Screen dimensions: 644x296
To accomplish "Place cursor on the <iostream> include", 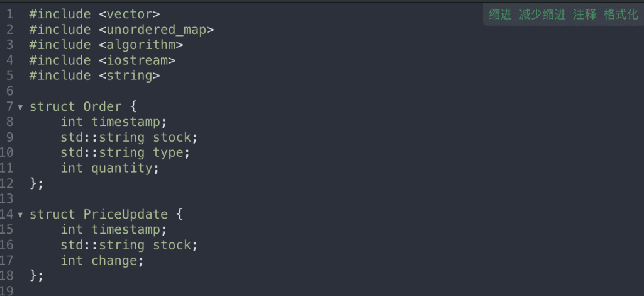I will point(137,60).
